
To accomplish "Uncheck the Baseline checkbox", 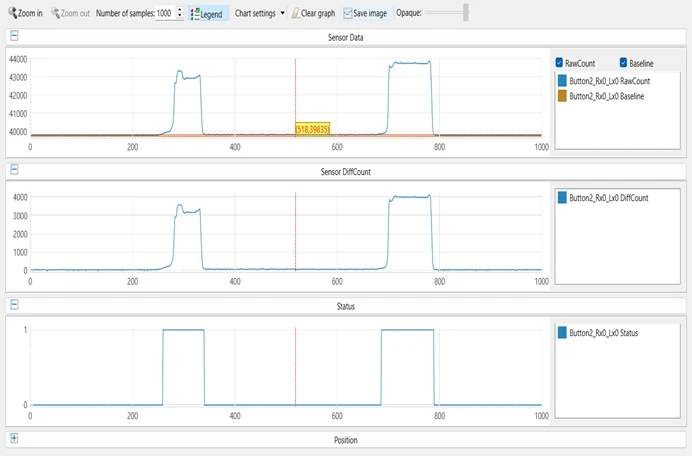I will tap(623, 63).
